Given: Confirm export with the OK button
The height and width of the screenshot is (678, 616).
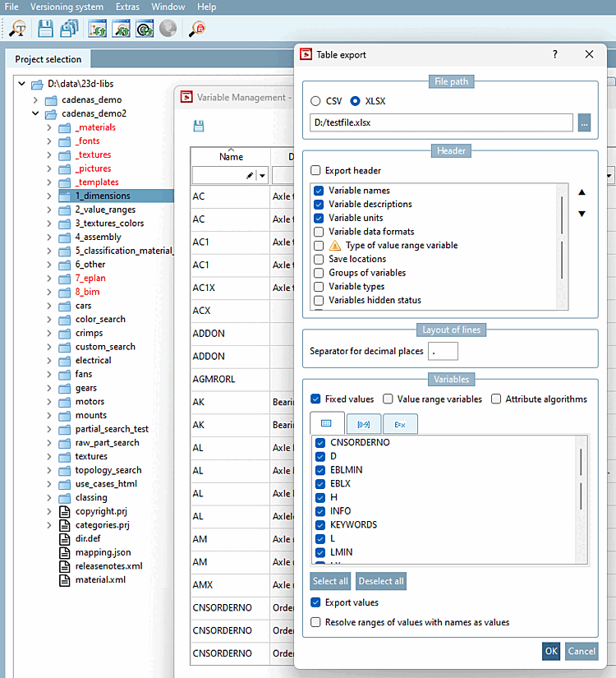Looking at the screenshot, I should [x=551, y=651].
